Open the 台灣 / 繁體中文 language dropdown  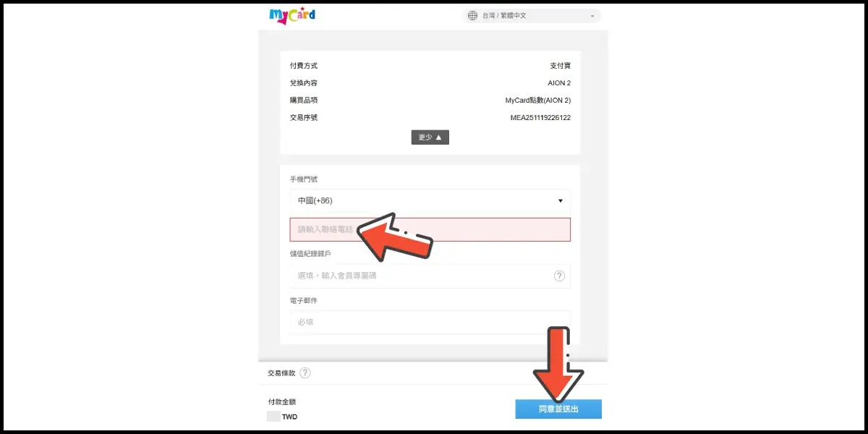pyautogui.click(x=532, y=15)
